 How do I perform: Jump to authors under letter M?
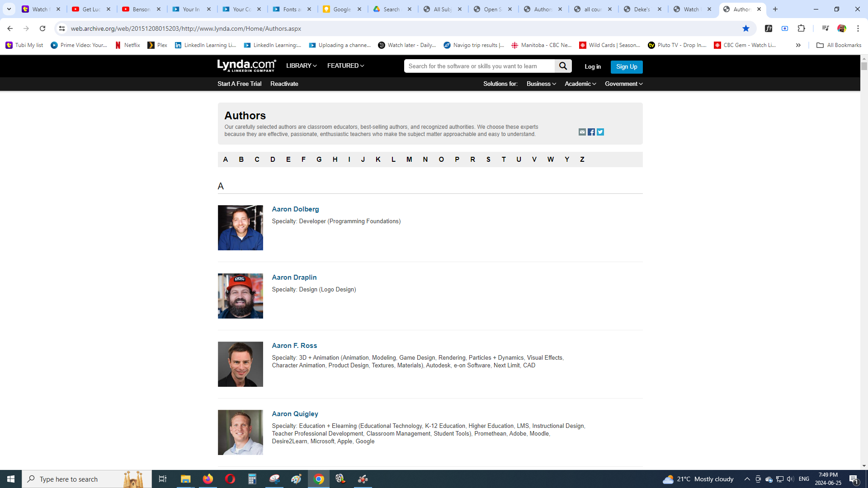pos(409,160)
